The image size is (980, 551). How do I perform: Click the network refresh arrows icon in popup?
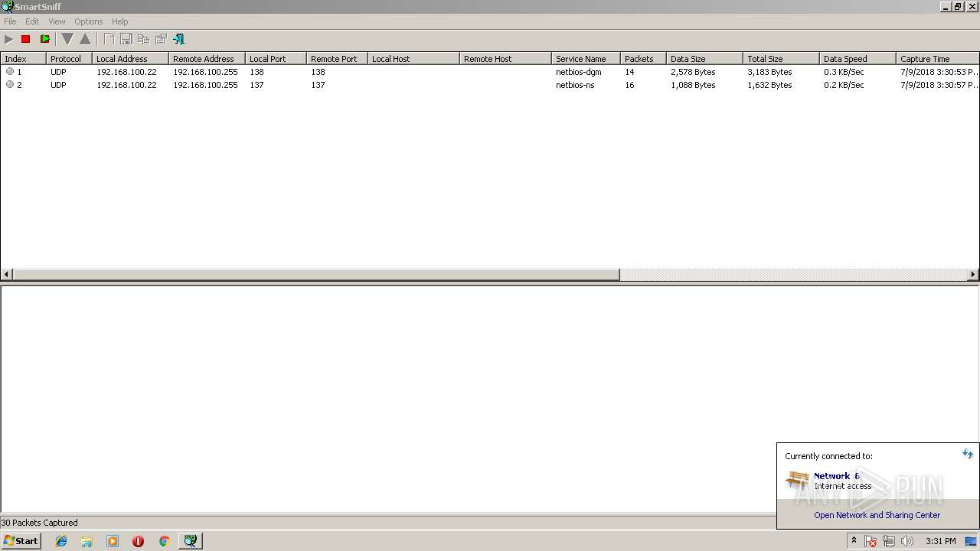(968, 453)
